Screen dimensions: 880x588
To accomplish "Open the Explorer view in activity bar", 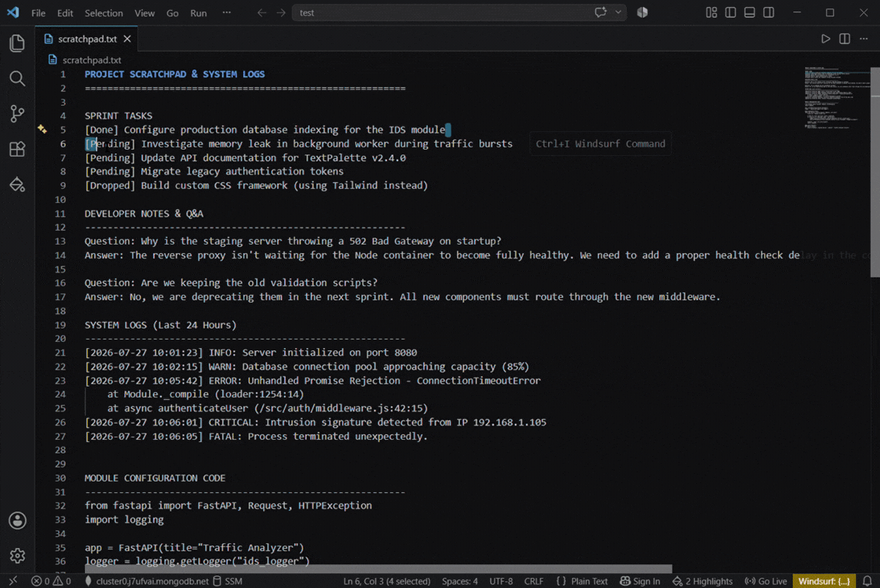I will coord(18,43).
